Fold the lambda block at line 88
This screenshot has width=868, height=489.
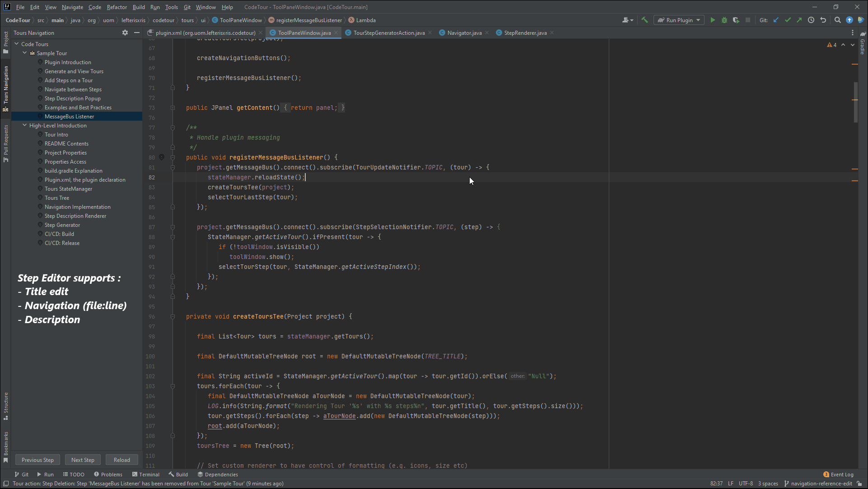(x=173, y=237)
